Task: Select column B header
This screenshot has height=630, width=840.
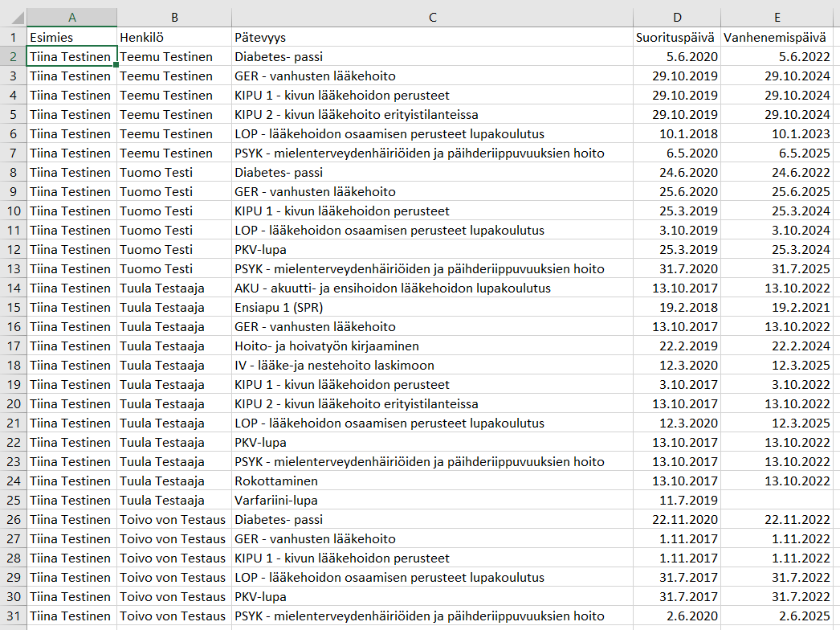Action: click(x=174, y=18)
